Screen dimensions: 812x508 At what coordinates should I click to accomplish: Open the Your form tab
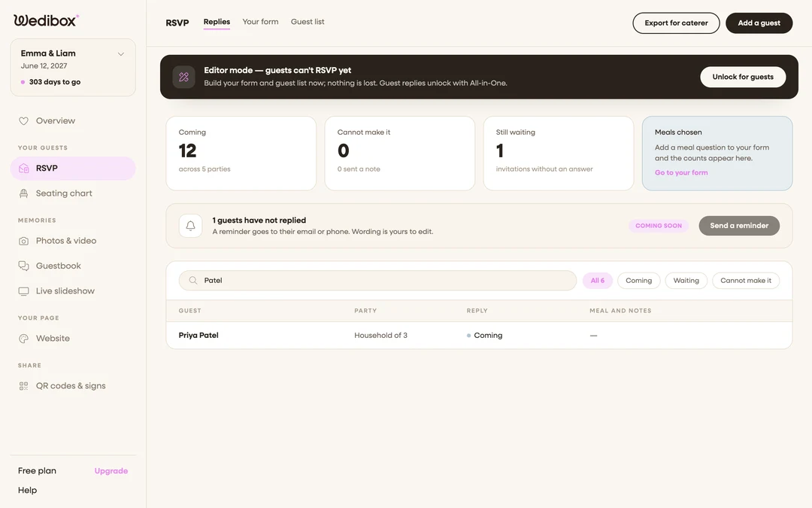click(x=260, y=22)
